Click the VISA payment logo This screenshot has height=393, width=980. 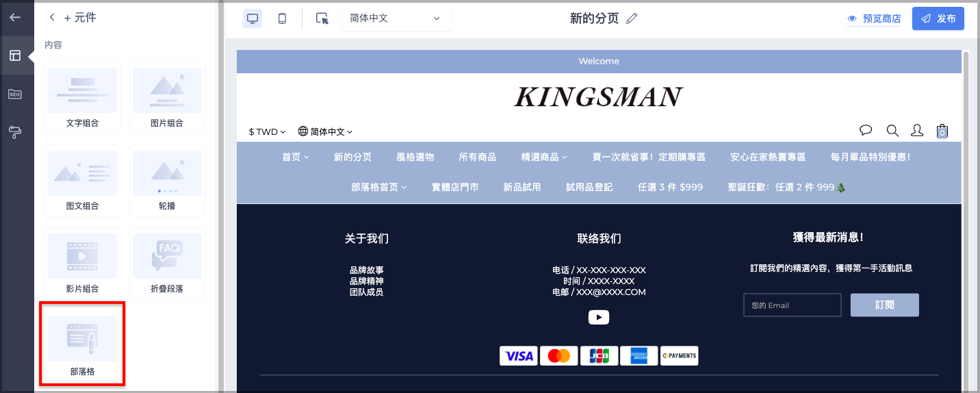518,356
